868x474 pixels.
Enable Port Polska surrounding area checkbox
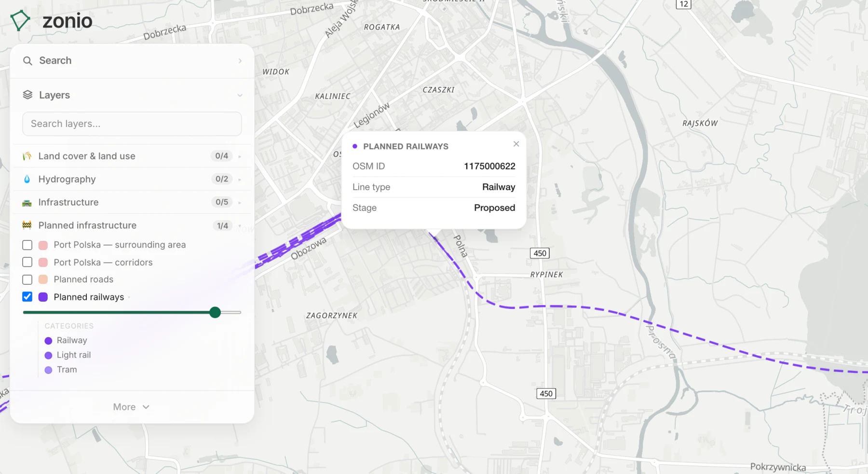point(27,245)
